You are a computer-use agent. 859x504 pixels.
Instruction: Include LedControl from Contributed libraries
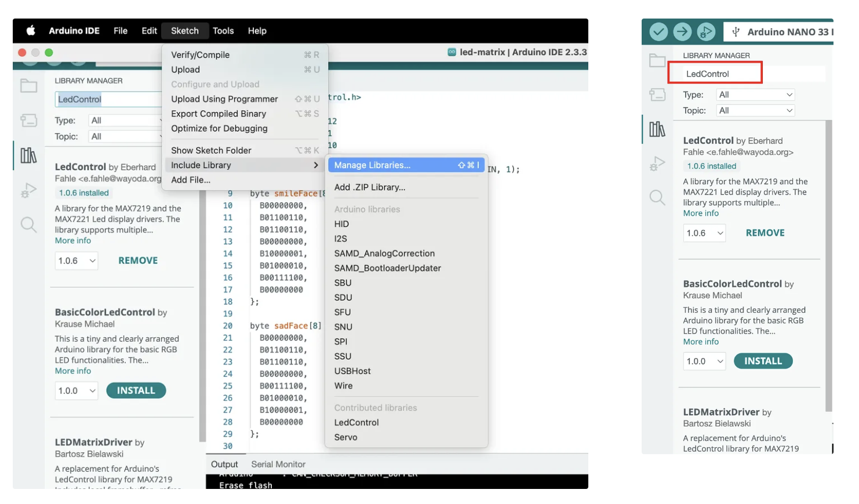tap(406, 423)
